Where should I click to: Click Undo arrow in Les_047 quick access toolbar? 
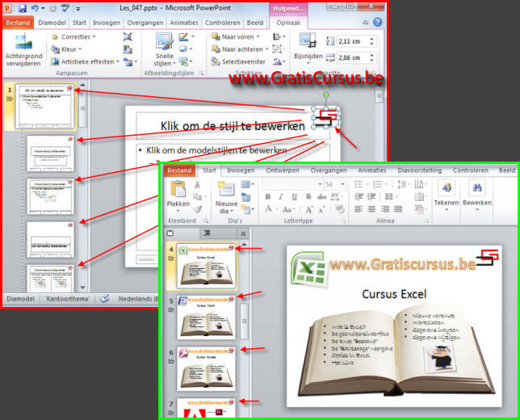click(35, 8)
